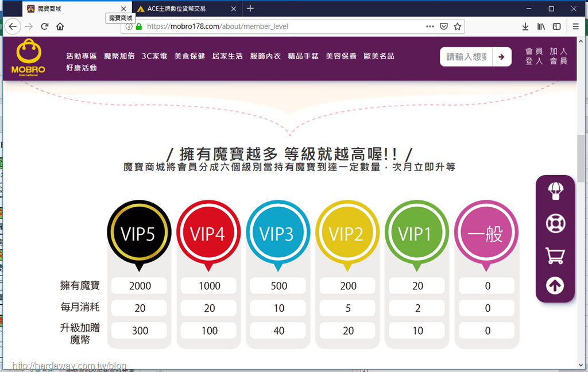Reload the current page
588x372 pixels.
45,26
